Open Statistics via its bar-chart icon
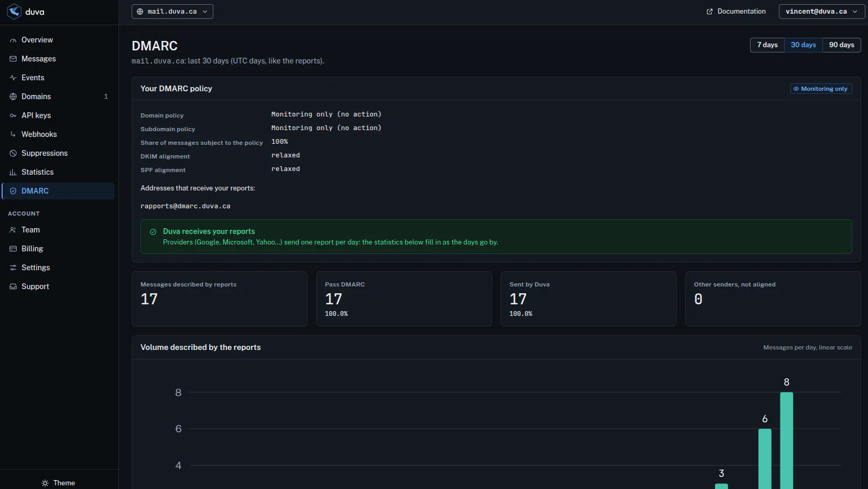Image resolution: width=868 pixels, height=489 pixels. click(x=13, y=172)
